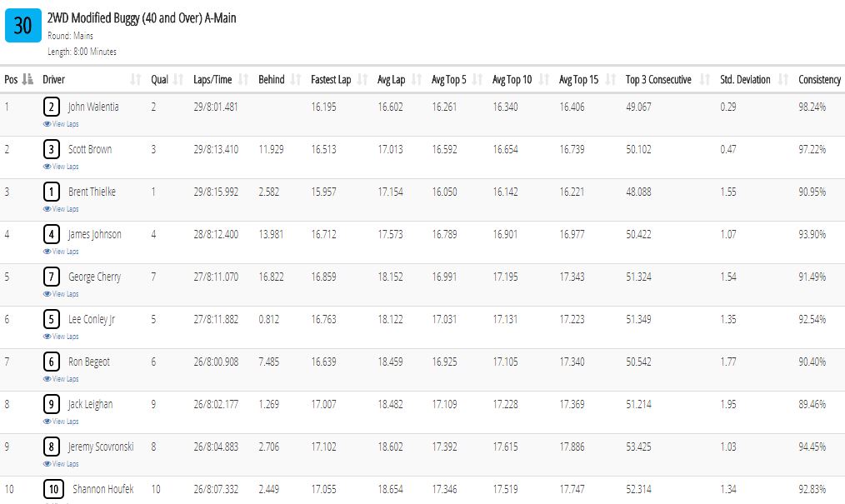Sort by the Pos column sort icon
845x504 pixels.
click(x=28, y=79)
